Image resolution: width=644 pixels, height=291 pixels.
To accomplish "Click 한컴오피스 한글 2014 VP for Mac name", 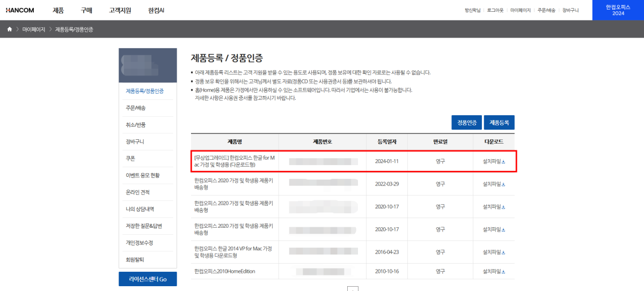I will (x=234, y=252).
